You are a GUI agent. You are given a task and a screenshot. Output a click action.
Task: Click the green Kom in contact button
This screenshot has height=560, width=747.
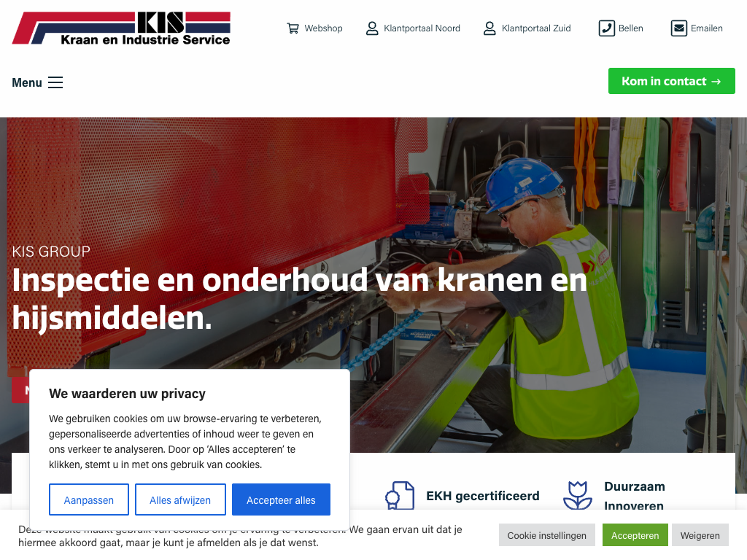tap(671, 81)
